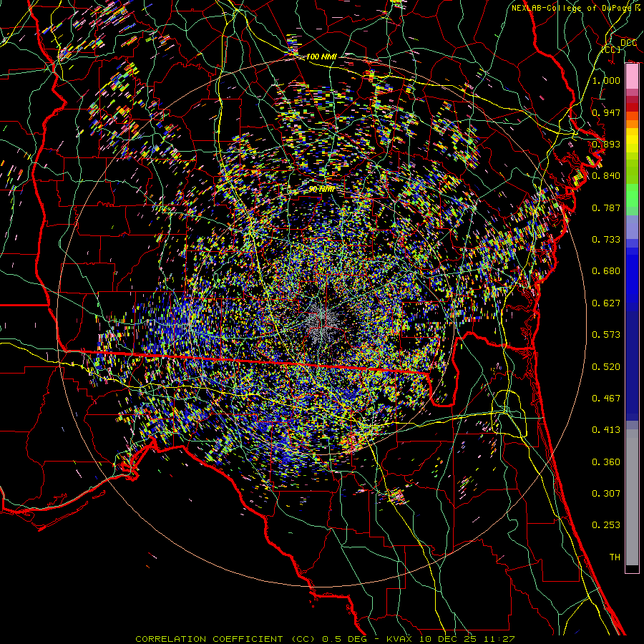Screen dimensions: 644x644
Task: Click the TH threshold label on the scale
Action: 615,557
